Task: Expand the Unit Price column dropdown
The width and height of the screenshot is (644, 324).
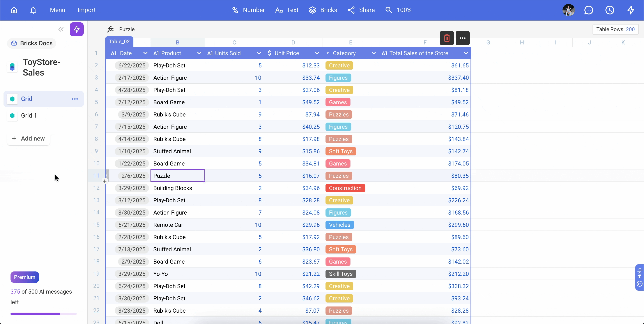Action: (317, 53)
